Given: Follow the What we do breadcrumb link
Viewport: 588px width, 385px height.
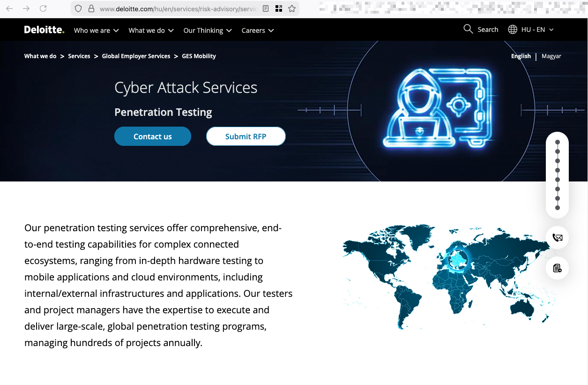Looking at the screenshot, I should click(40, 56).
